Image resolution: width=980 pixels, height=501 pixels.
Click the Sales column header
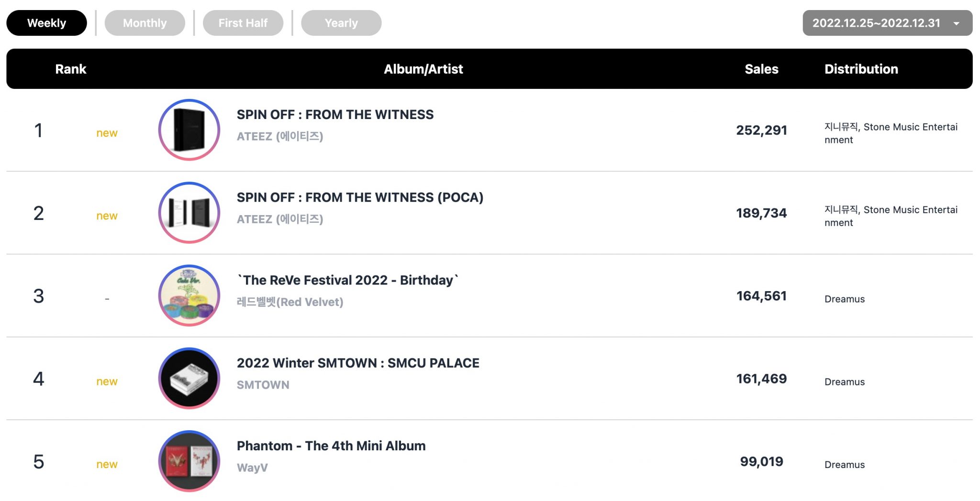pyautogui.click(x=761, y=69)
